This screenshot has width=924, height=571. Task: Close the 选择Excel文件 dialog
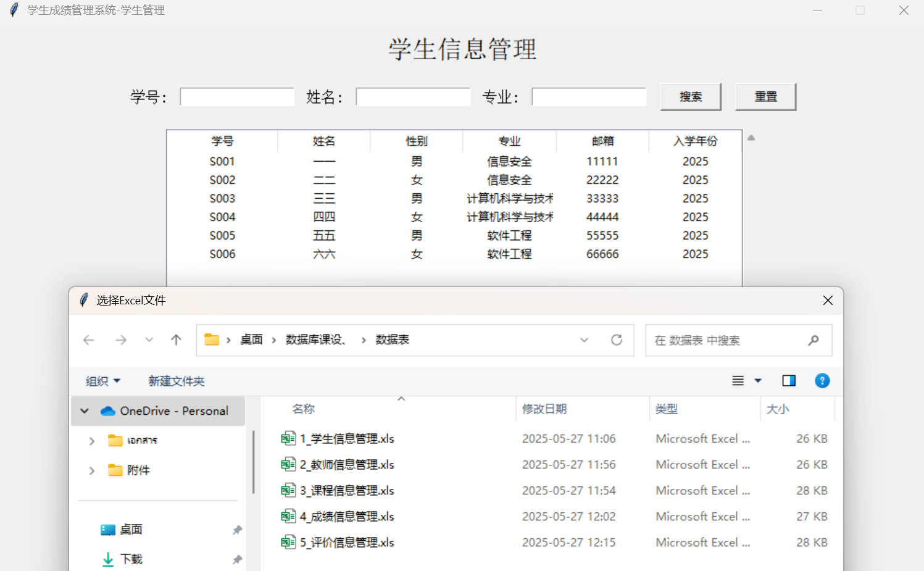click(828, 301)
